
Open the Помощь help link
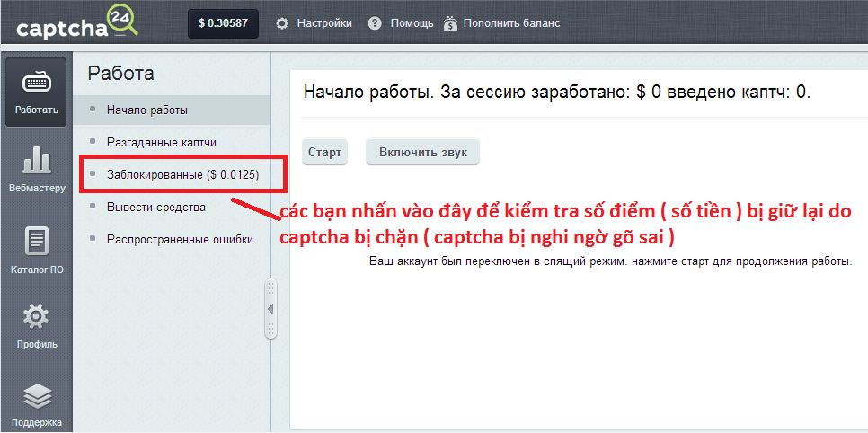(x=412, y=24)
